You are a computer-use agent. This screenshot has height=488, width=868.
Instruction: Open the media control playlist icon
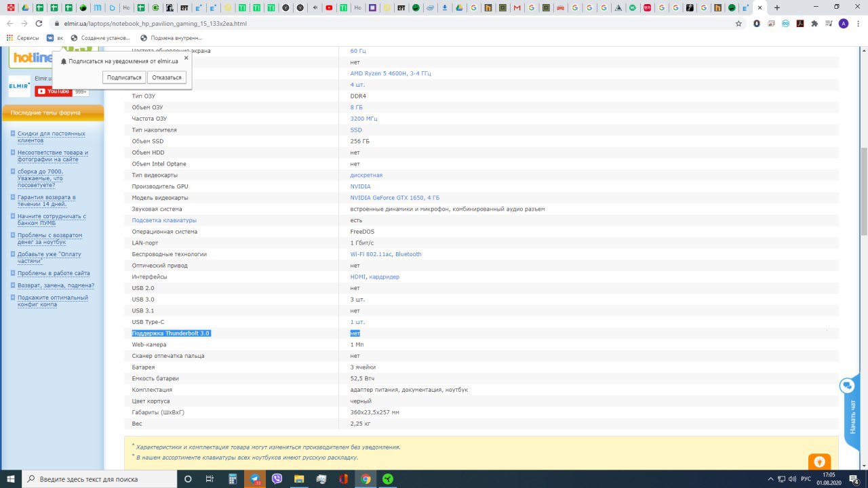point(829,23)
